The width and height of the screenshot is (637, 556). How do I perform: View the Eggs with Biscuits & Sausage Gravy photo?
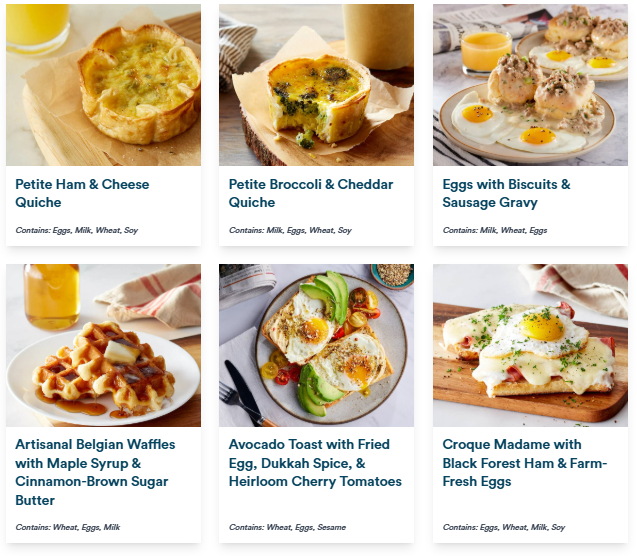[530, 85]
